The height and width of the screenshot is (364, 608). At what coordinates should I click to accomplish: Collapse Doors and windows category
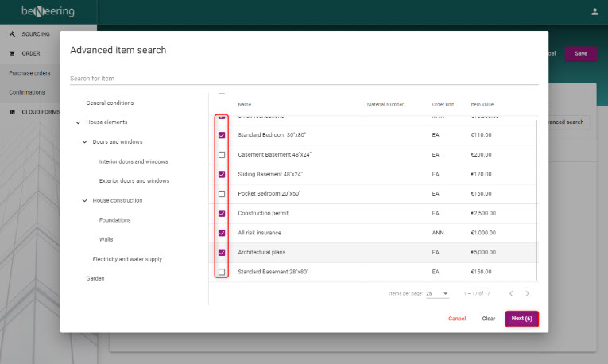tap(85, 142)
